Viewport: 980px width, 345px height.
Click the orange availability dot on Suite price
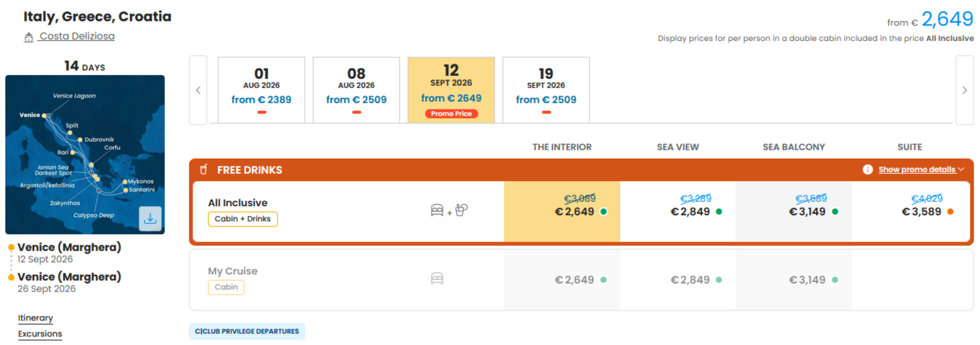click(x=950, y=211)
